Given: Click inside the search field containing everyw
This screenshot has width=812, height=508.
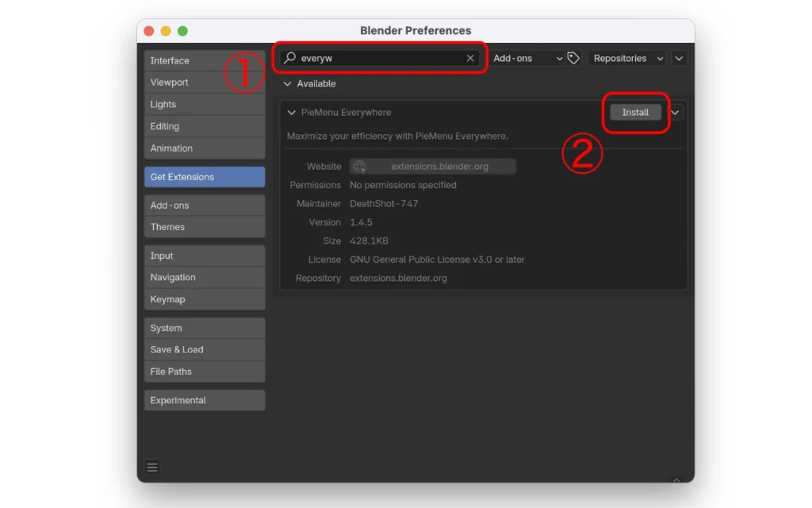Looking at the screenshot, I should click(380, 58).
